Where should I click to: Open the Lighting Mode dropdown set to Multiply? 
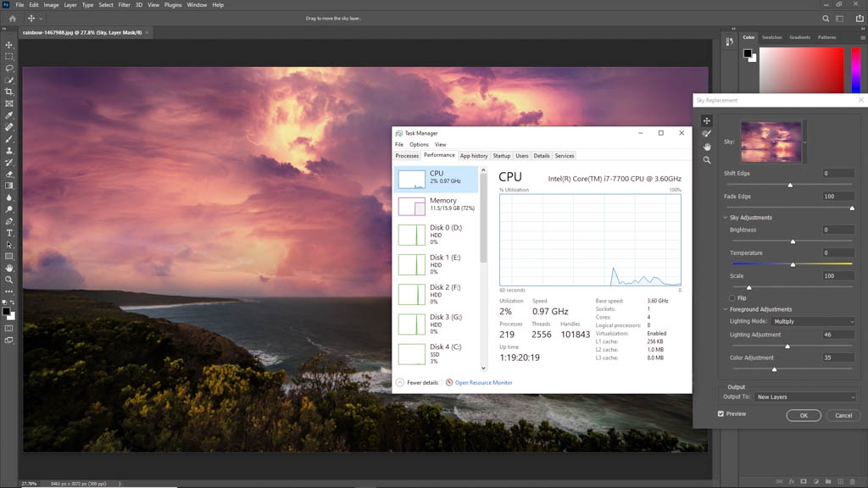(814, 321)
